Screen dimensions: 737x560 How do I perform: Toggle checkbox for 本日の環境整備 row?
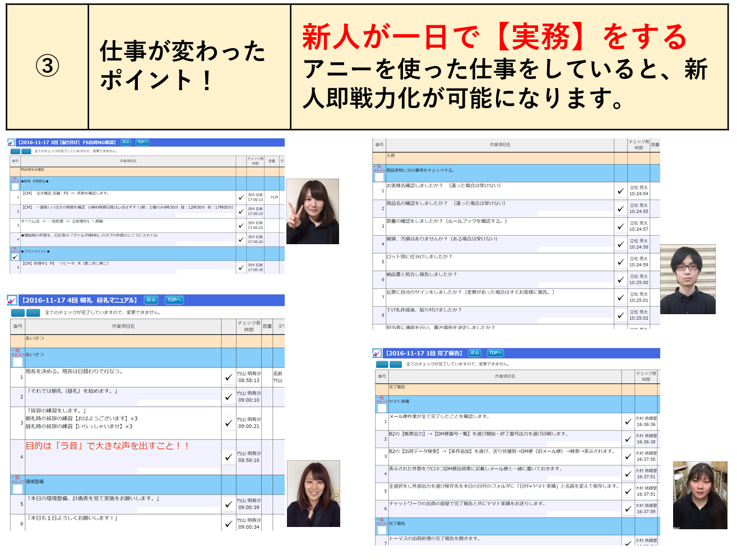tap(229, 504)
